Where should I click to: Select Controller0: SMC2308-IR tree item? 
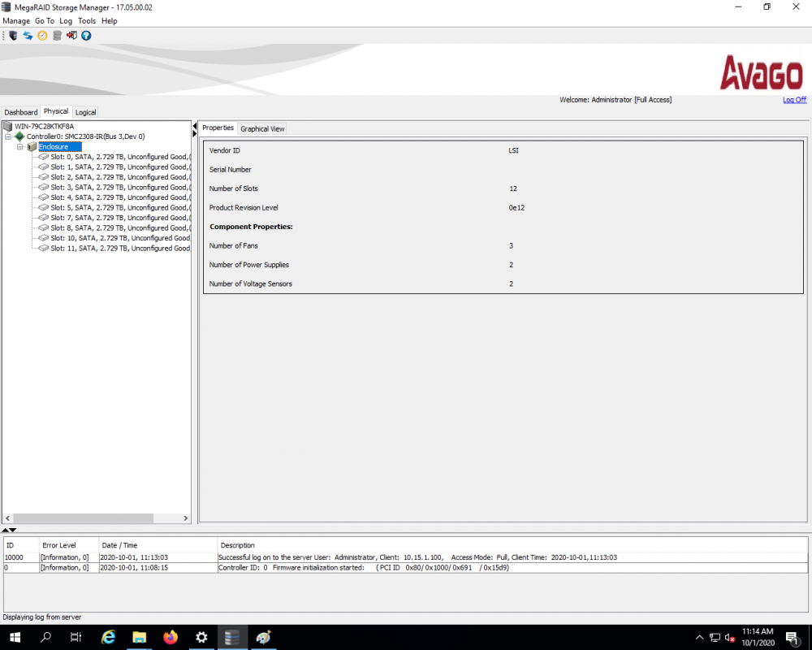(85, 136)
